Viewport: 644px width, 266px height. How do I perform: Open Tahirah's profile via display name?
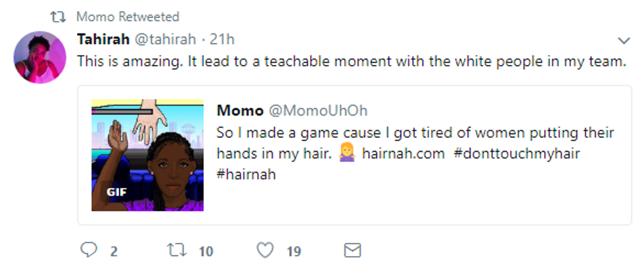pos(103,39)
